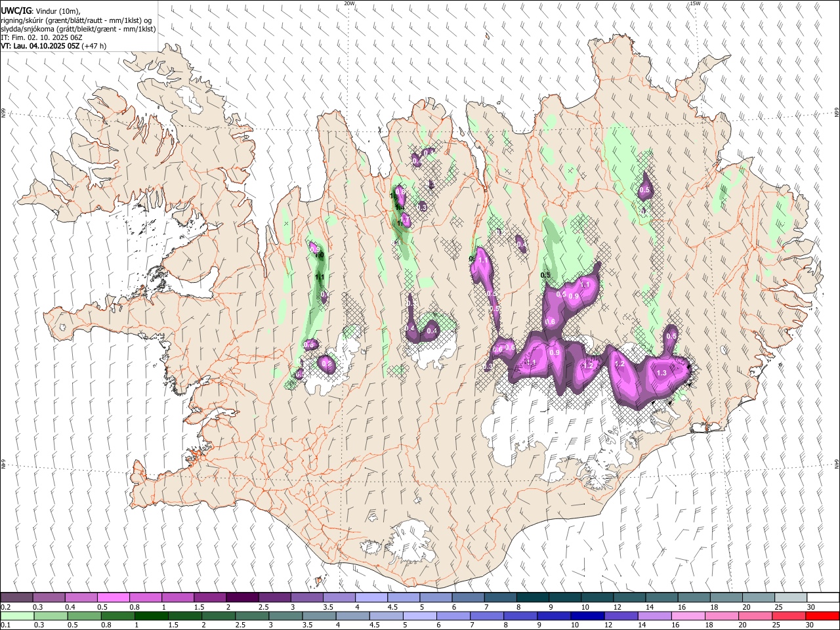This screenshot has width=840, height=630.
Task: Pick the 14–16 swatch in the snow row
Action: (x=661, y=597)
